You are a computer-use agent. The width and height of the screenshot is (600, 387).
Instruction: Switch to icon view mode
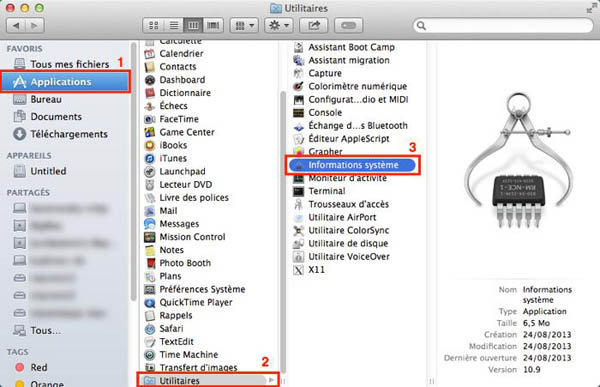[153, 26]
